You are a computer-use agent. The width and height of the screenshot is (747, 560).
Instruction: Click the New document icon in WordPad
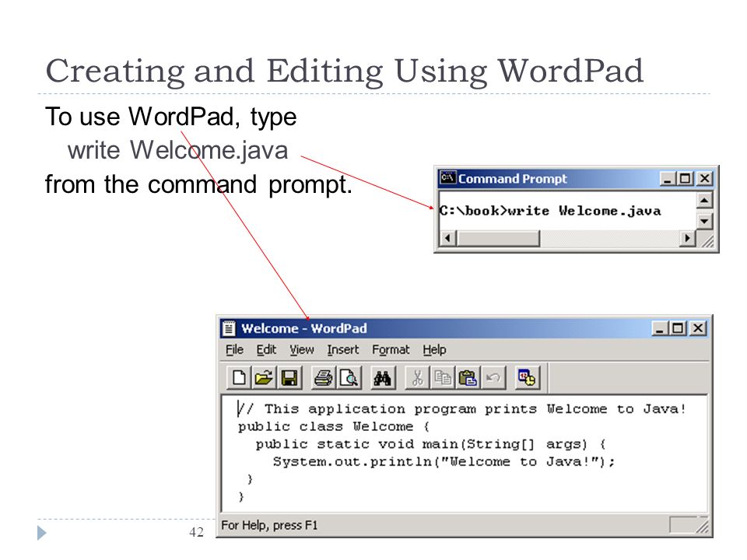point(239,378)
